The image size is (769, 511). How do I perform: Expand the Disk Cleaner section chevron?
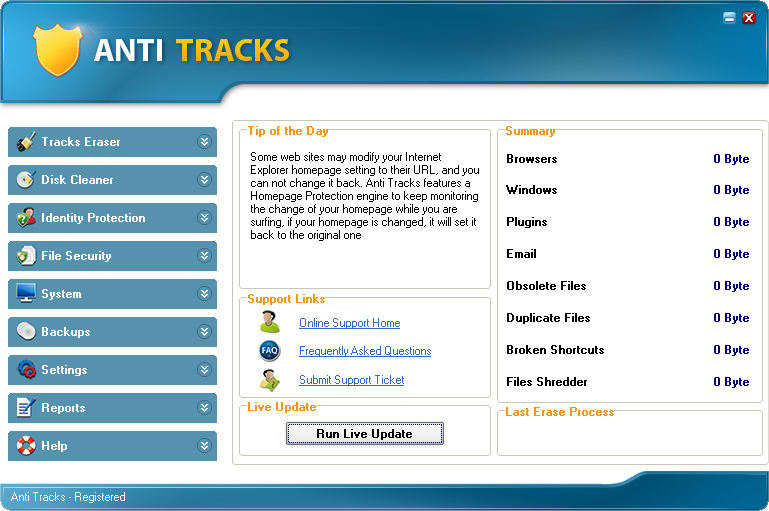(x=205, y=179)
